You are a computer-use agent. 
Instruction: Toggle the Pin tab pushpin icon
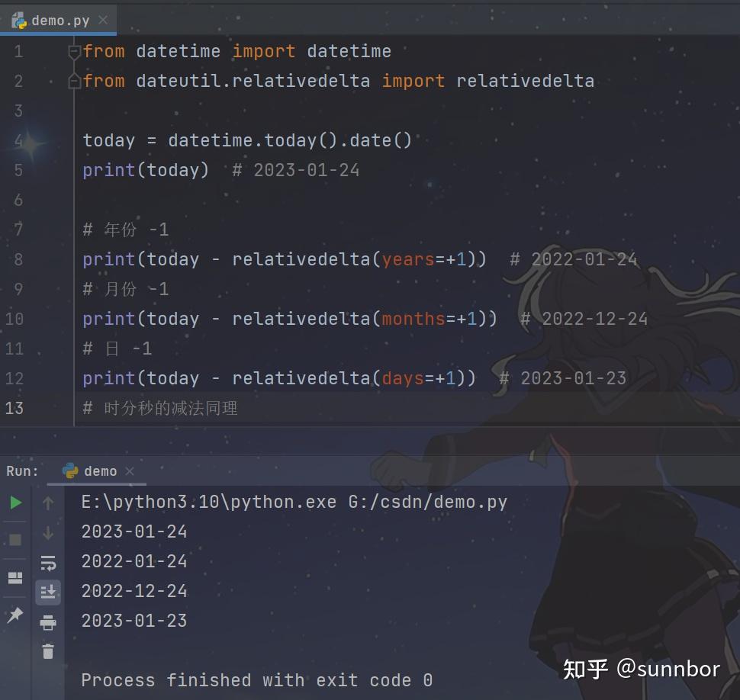click(x=15, y=615)
